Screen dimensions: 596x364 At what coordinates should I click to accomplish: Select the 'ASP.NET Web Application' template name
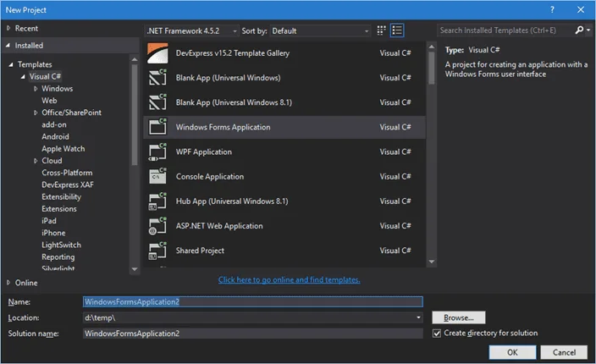tap(219, 226)
